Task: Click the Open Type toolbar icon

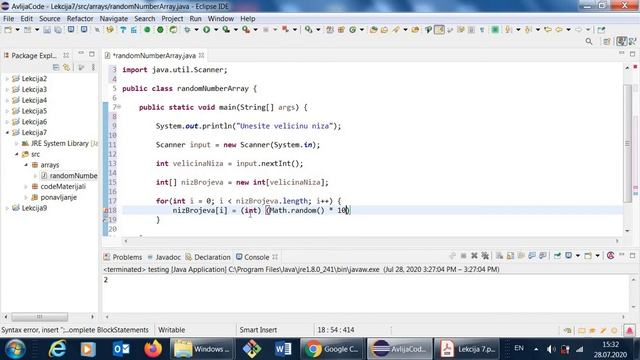Action: (x=373, y=30)
